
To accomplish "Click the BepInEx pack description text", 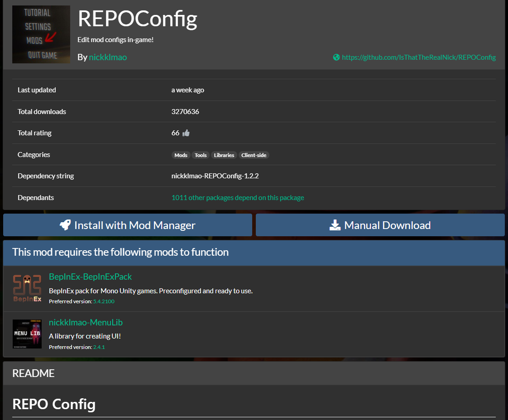I will [151, 291].
